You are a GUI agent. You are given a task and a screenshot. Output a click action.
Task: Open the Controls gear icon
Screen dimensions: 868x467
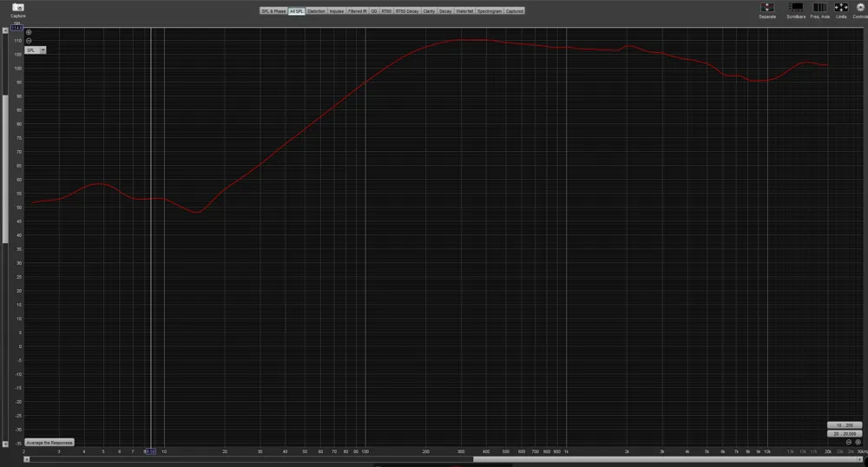859,7
